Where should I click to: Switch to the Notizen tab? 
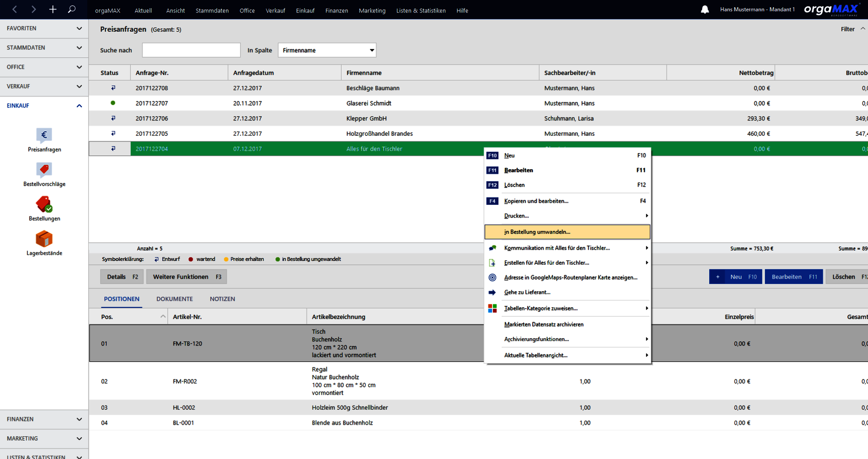(222, 299)
